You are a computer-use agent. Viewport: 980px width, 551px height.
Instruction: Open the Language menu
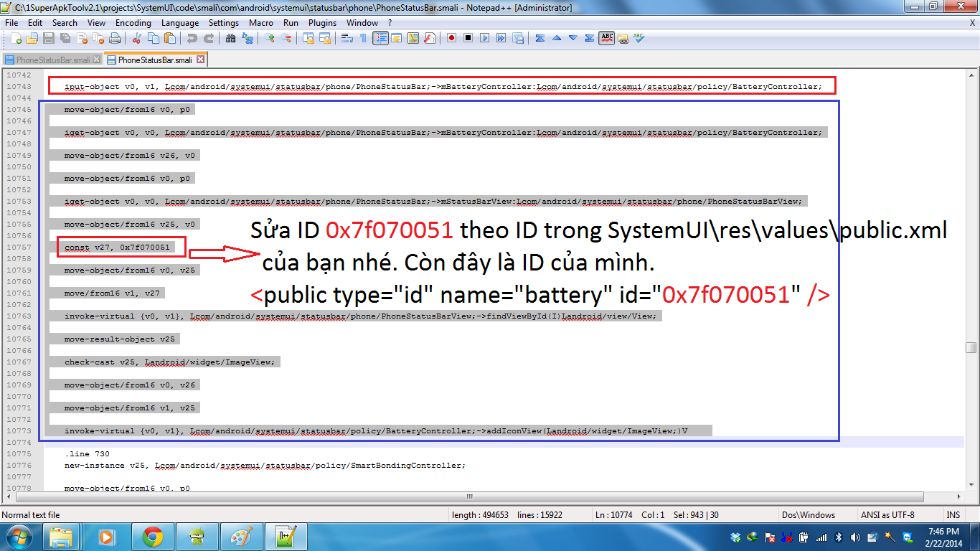(180, 23)
